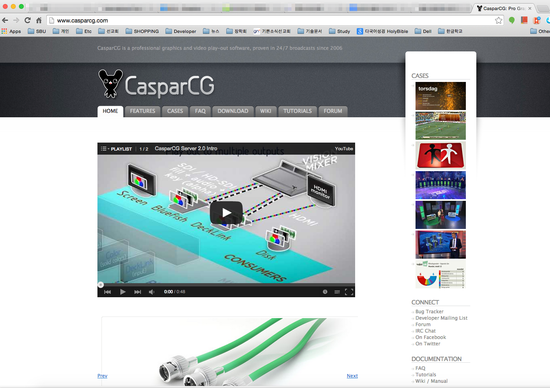Click the Prev slideshow link

click(x=102, y=376)
